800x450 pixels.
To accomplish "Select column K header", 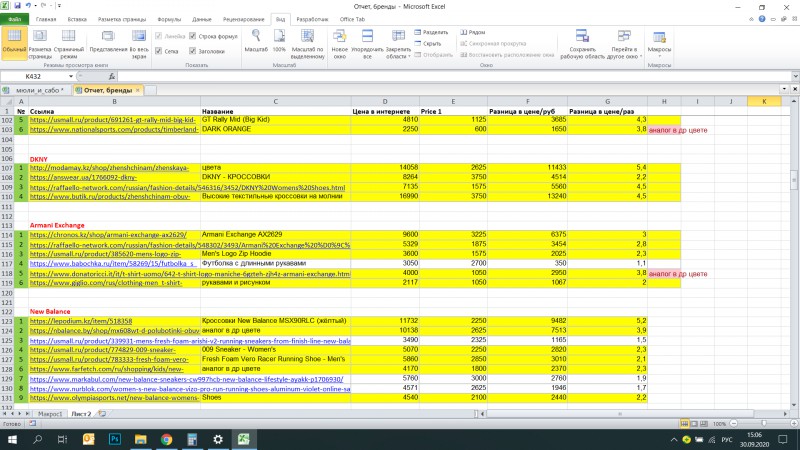I will click(x=764, y=102).
